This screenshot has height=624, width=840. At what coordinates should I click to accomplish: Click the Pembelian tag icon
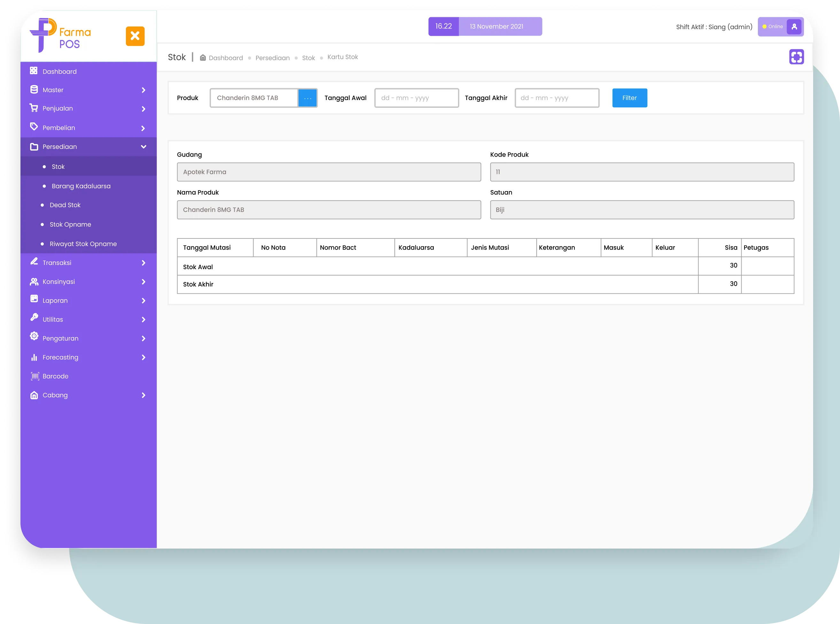[34, 127]
